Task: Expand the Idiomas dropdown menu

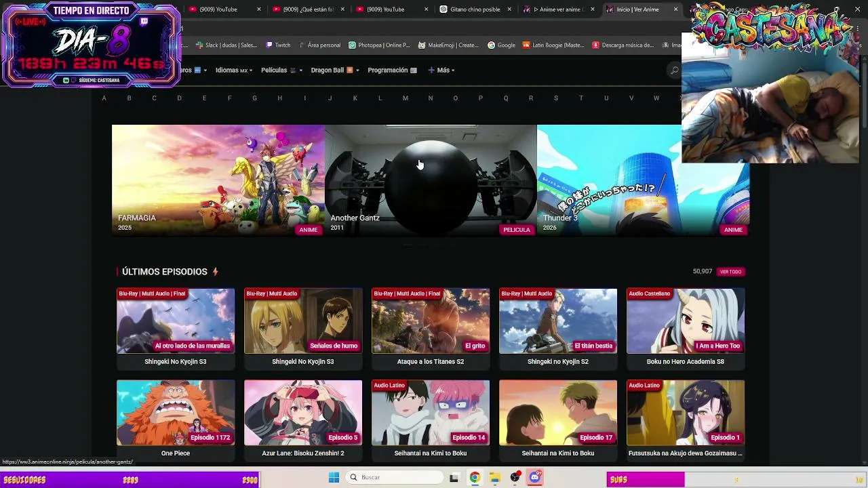Action: pos(234,70)
